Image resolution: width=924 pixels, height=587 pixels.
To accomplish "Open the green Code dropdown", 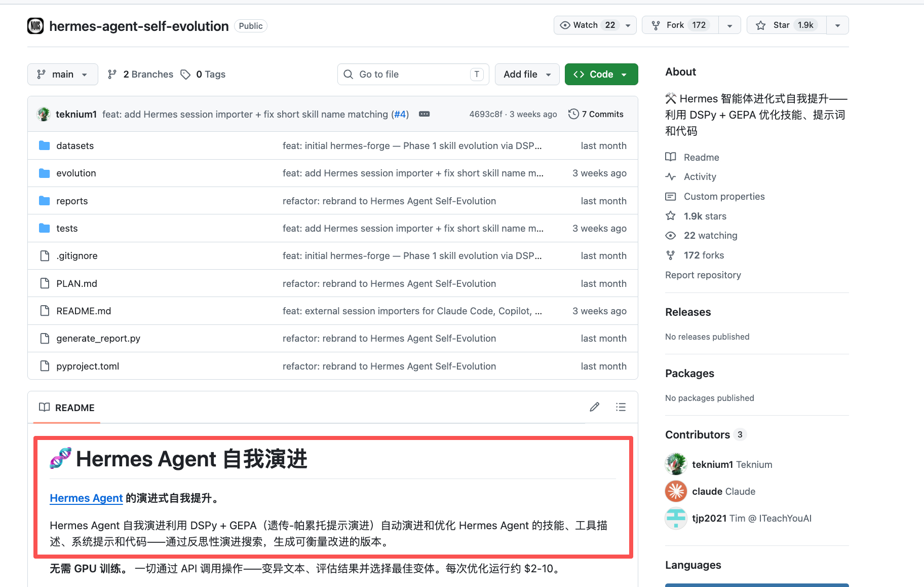I will [x=601, y=74].
